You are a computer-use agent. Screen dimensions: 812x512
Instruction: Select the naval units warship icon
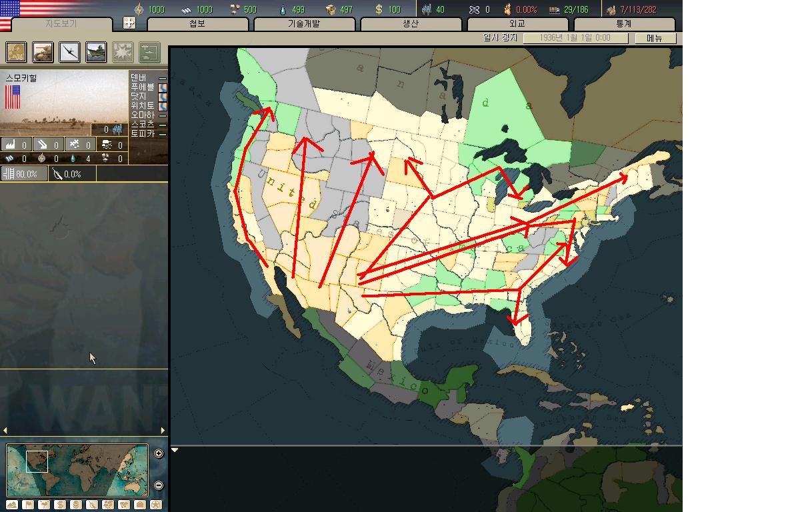96,52
